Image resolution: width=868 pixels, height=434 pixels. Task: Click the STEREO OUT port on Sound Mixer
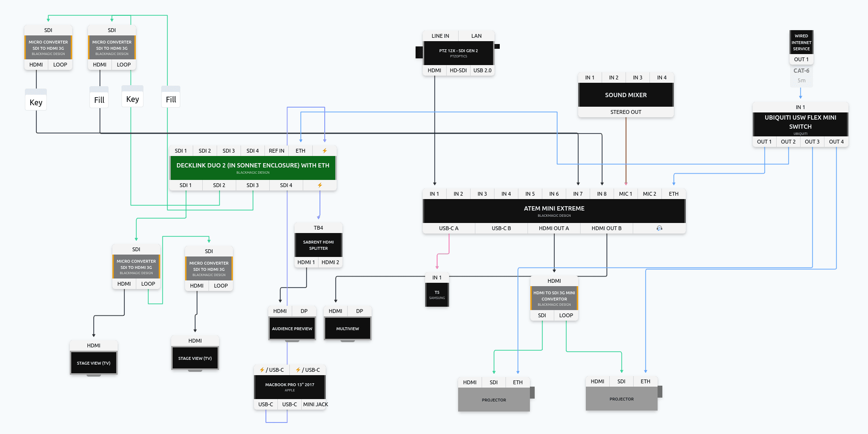point(626,112)
